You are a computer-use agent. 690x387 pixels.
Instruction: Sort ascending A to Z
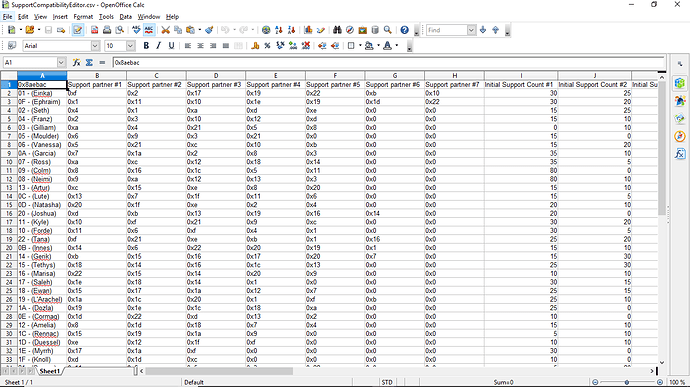tap(279, 30)
